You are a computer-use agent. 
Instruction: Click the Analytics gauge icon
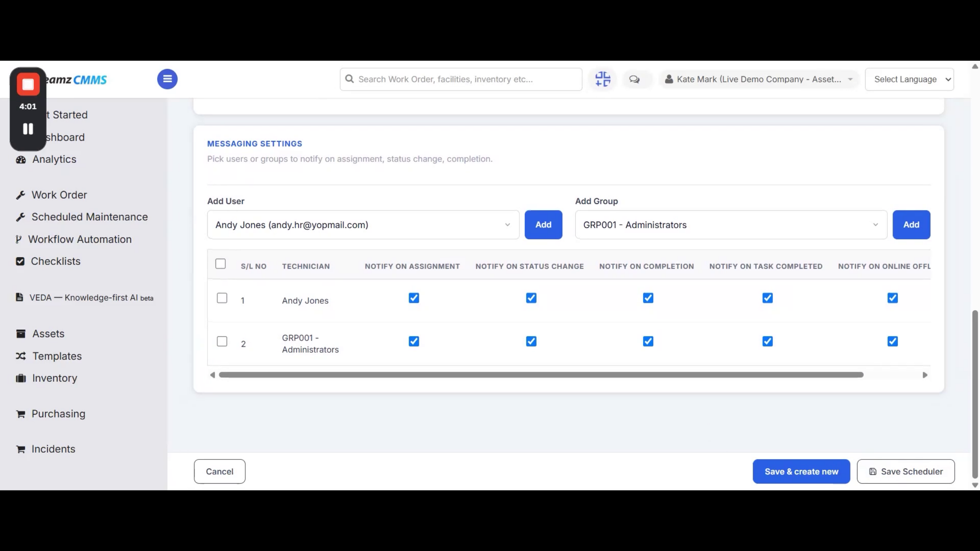21,160
